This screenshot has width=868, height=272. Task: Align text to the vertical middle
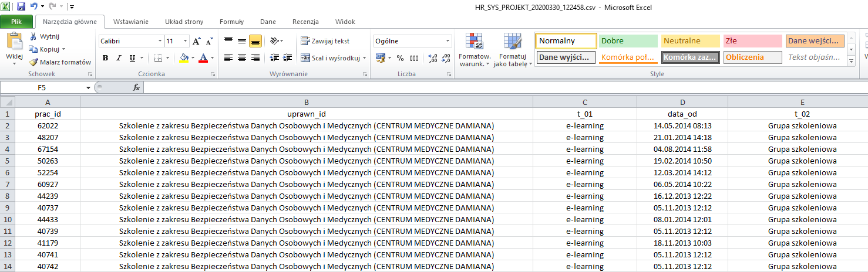(x=241, y=41)
